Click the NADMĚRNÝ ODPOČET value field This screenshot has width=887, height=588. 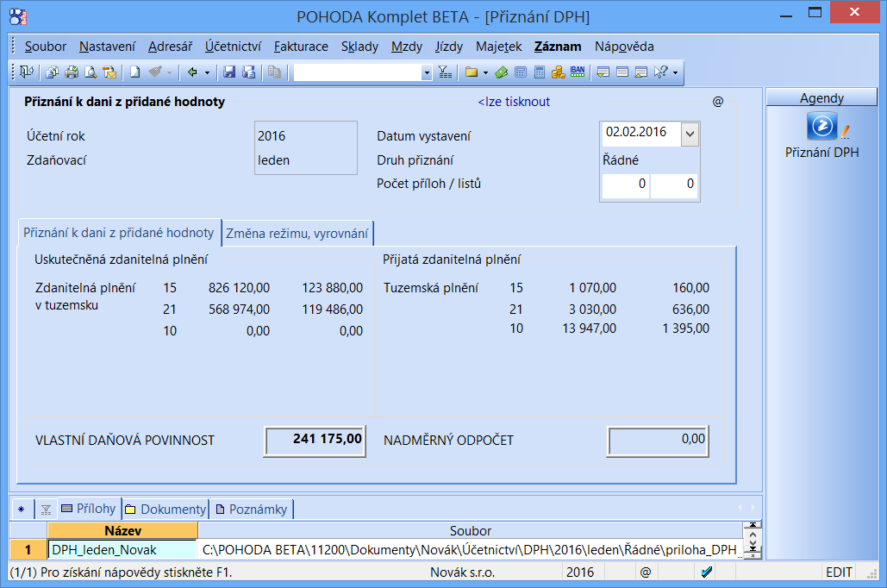point(658,441)
